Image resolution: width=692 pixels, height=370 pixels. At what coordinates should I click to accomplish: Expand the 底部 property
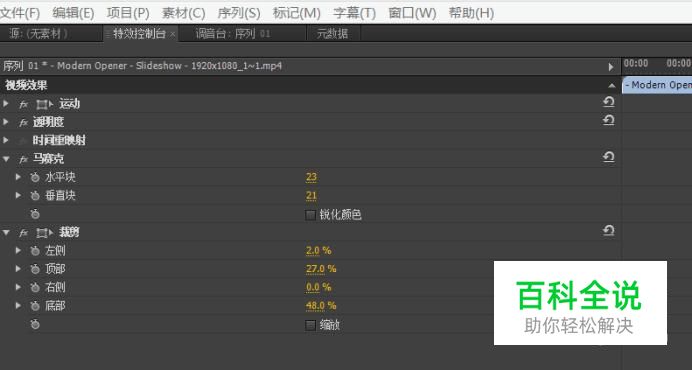click(x=18, y=305)
